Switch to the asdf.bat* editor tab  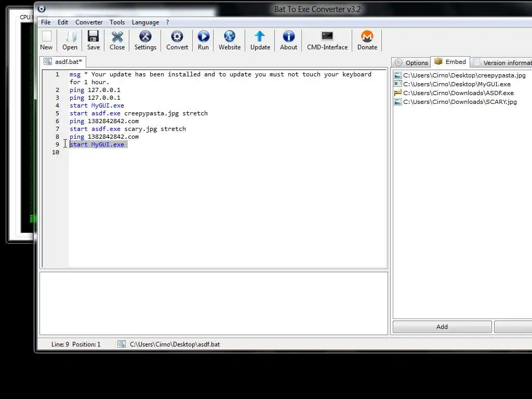tap(63, 62)
